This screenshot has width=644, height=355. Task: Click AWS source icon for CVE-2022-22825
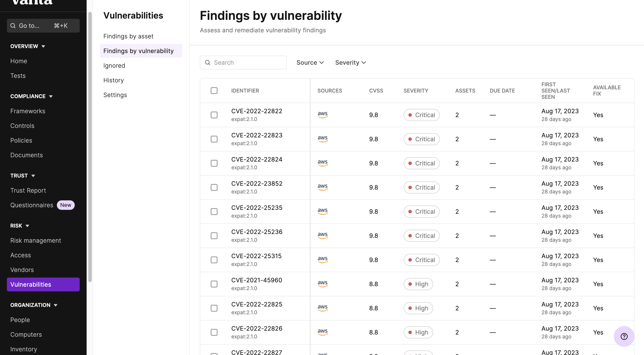coord(322,308)
